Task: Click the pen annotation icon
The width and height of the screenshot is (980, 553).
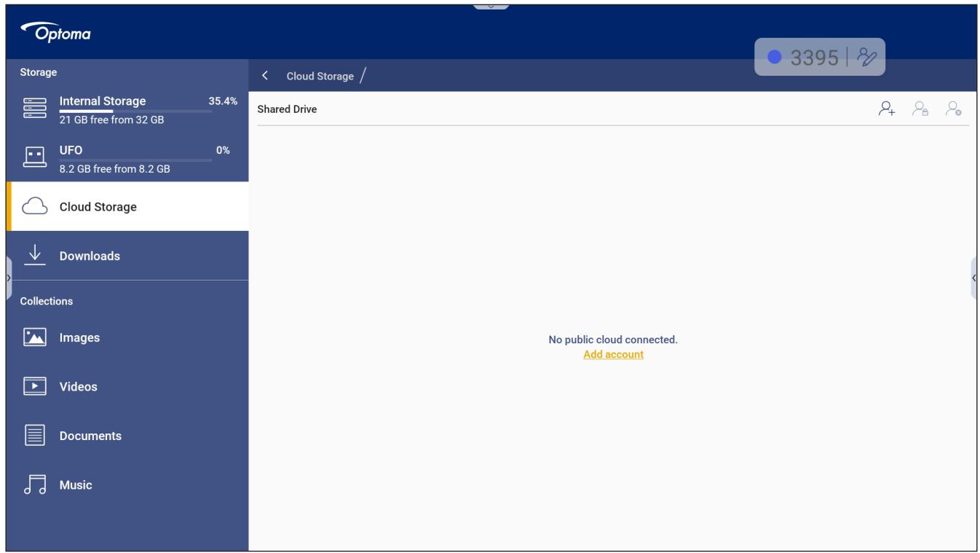Action: pyautogui.click(x=866, y=58)
